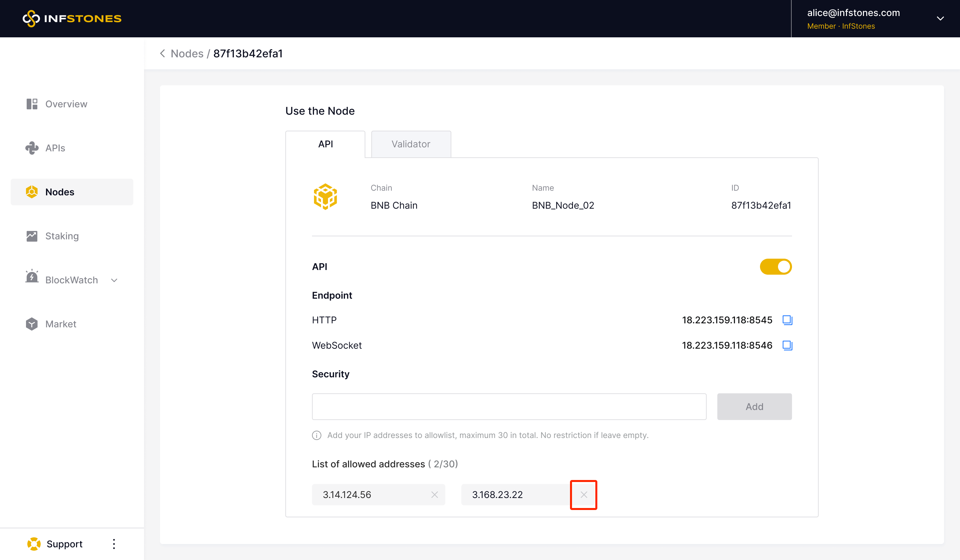This screenshot has height=560, width=960.
Task: Click the Staking chart icon
Action: (32, 236)
